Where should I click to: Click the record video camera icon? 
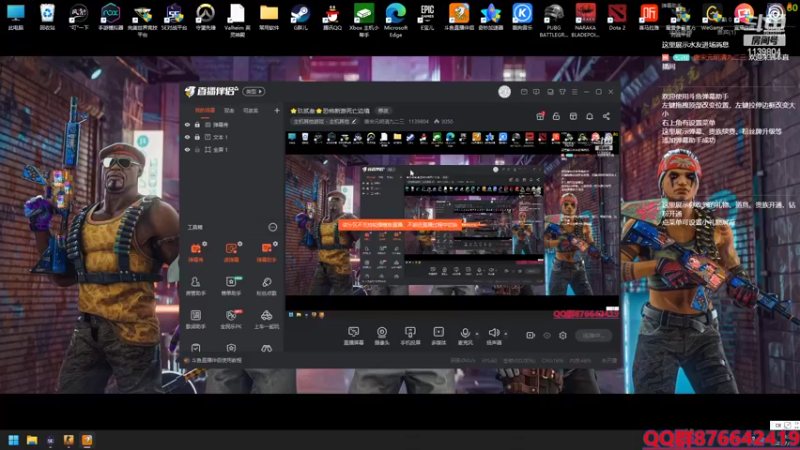click(x=531, y=335)
